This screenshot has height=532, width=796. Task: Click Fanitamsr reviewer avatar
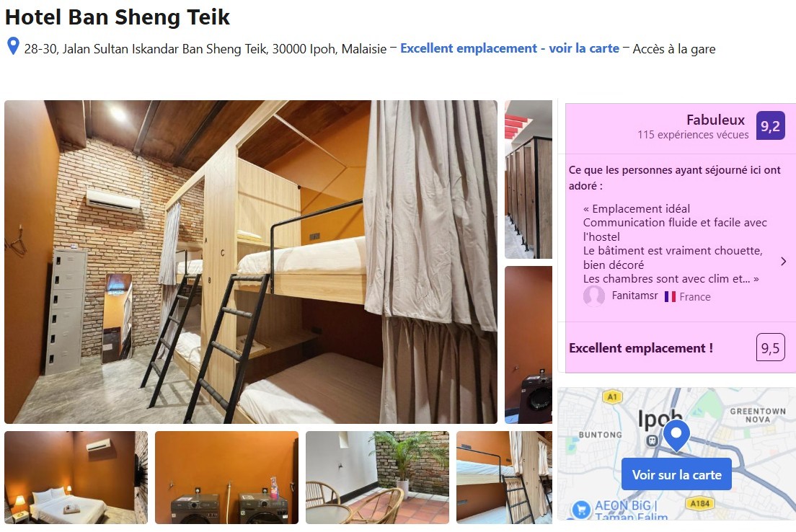594,296
